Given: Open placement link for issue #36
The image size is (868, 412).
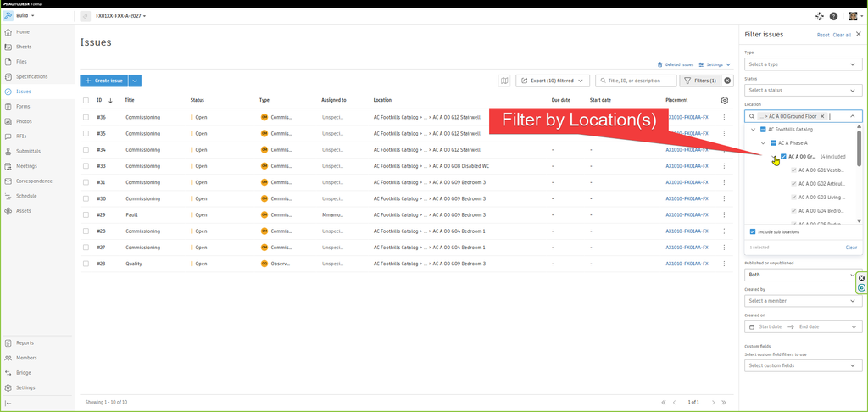Looking at the screenshot, I should (687, 117).
